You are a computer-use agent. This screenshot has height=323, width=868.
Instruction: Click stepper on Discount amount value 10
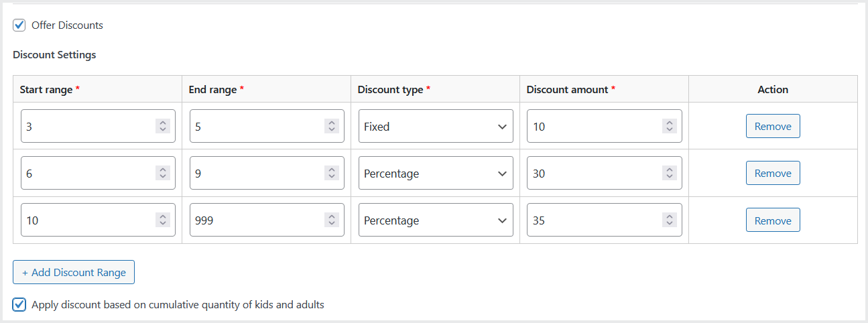point(669,126)
